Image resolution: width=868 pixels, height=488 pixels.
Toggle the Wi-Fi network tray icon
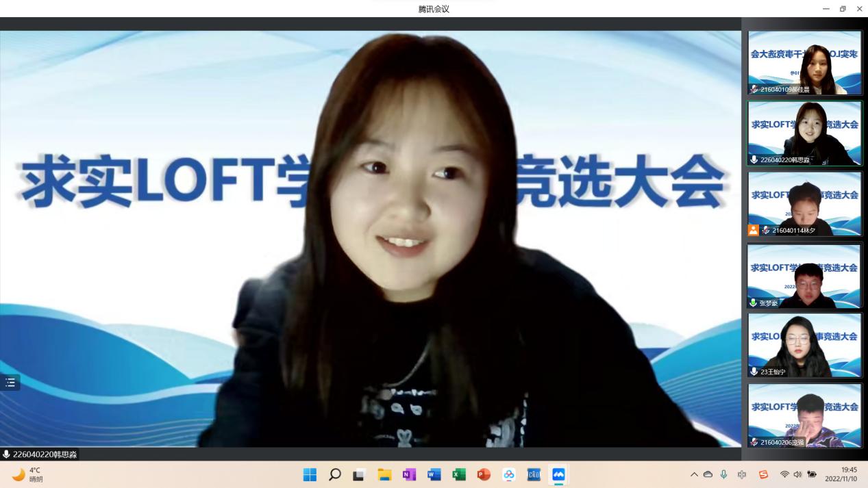tap(784, 474)
